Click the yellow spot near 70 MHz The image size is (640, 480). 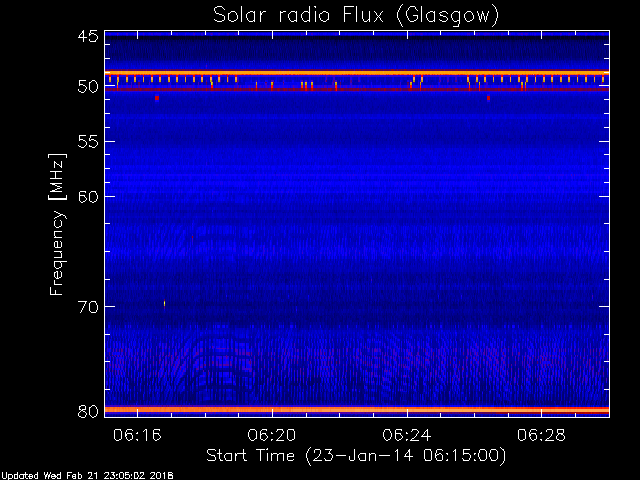click(164, 303)
